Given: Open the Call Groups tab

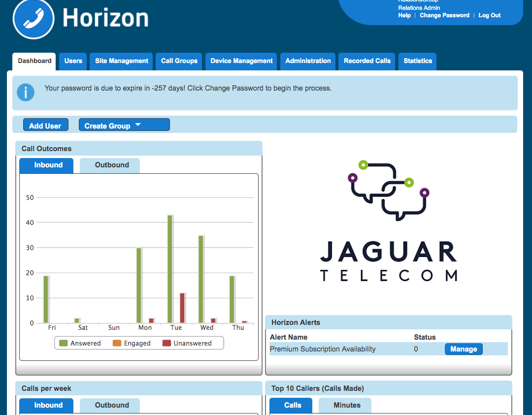Looking at the screenshot, I should (x=179, y=61).
